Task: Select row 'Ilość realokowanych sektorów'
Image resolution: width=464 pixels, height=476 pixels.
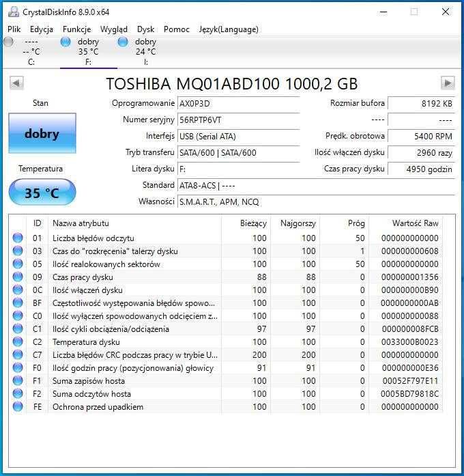Action: [x=226, y=264]
